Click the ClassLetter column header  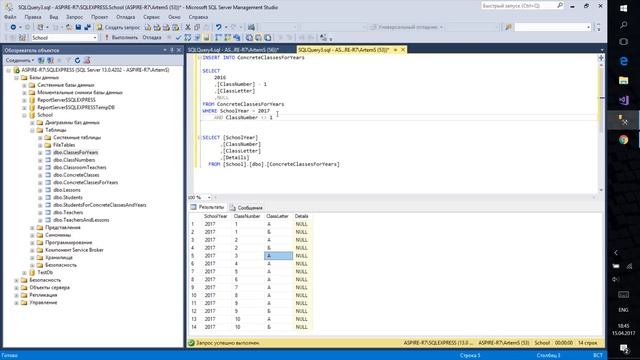(278, 216)
